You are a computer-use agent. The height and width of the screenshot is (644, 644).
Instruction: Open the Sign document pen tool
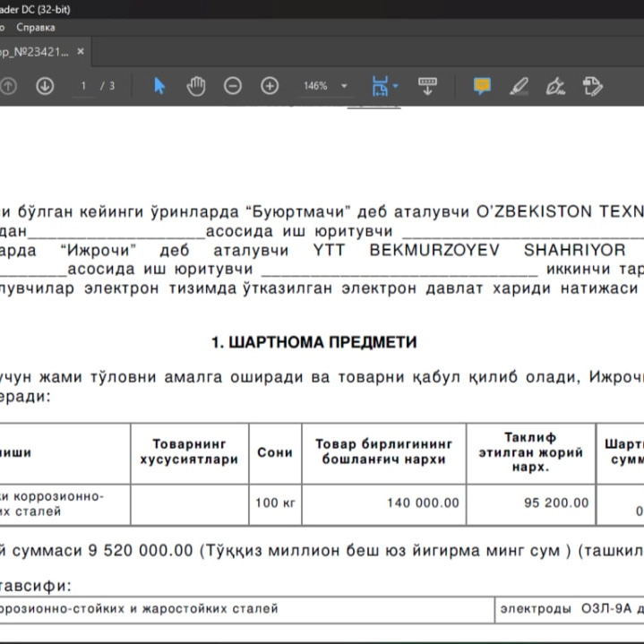coord(555,86)
